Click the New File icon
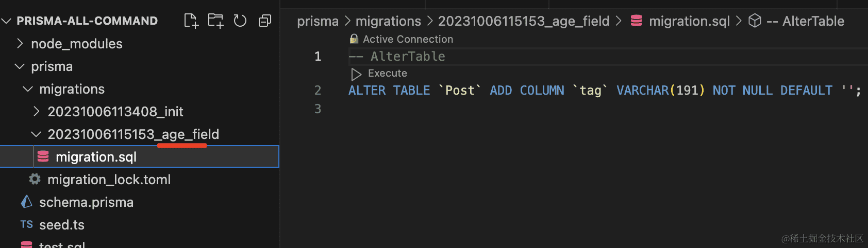The width and height of the screenshot is (868, 248). [191, 21]
